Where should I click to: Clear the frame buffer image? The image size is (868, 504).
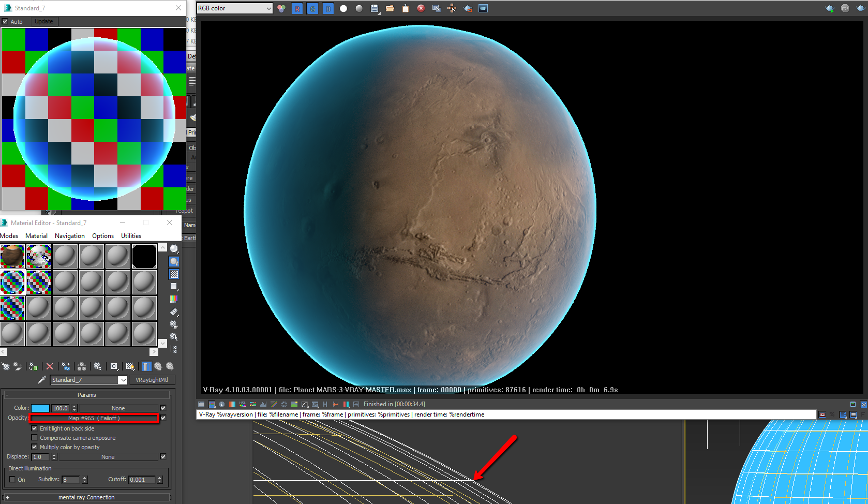(421, 9)
